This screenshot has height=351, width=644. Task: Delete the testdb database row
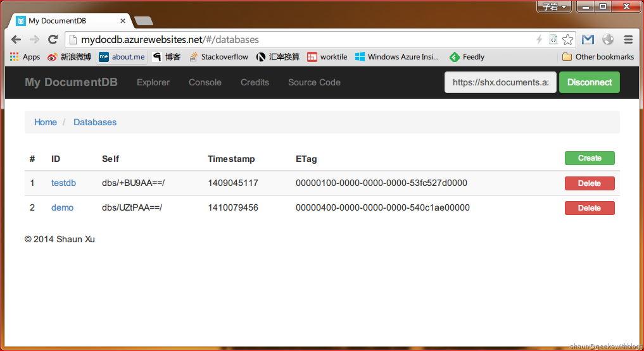(x=590, y=183)
